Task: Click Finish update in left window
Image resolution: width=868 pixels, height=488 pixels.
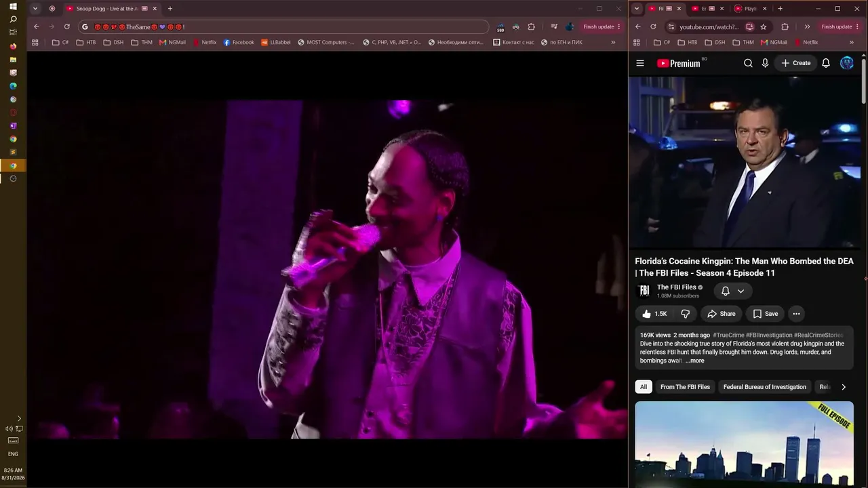Action: pyautogui.click(x=601, y=27)
